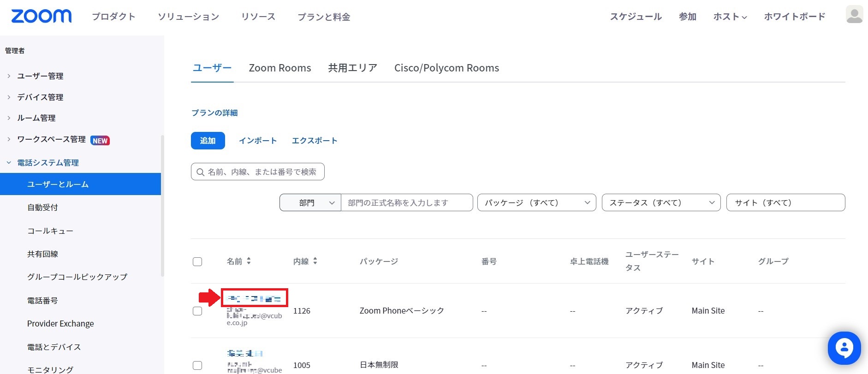
Task: Open モニタリング in sidebar
Action: pos(50,369)
